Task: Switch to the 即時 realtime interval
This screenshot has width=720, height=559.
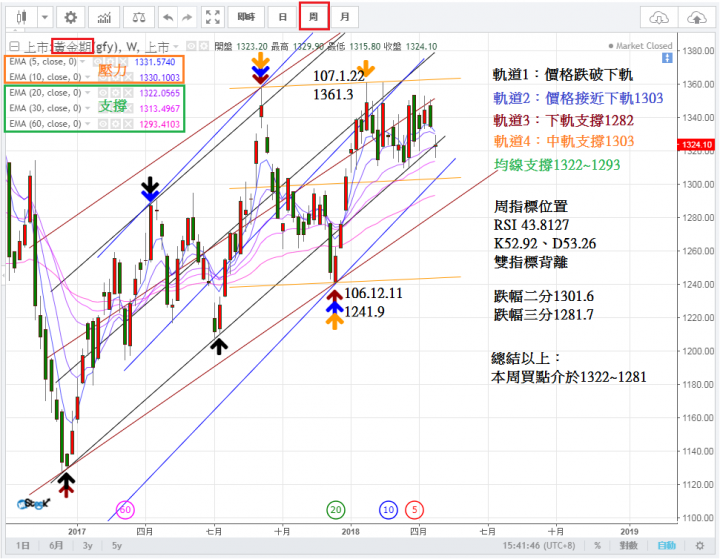Action: pos(246,17)
